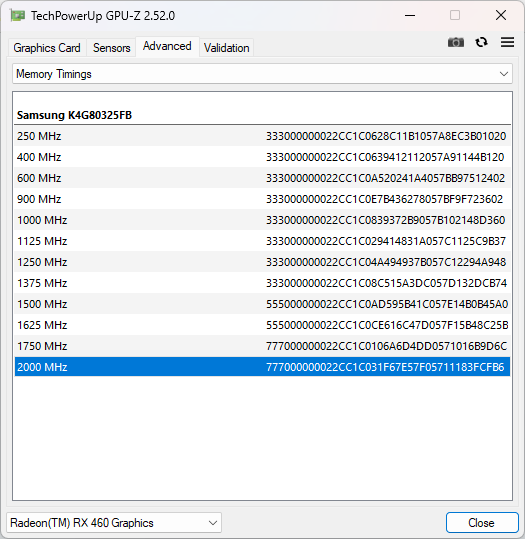Click timing value ending in C1125C9B37
Image resolution: width=525 pixels, height=539 pixels.
point(386,241)
